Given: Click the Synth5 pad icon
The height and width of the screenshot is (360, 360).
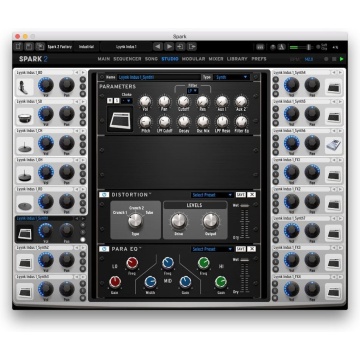Looking at the screenshot, I should (333, 115).
